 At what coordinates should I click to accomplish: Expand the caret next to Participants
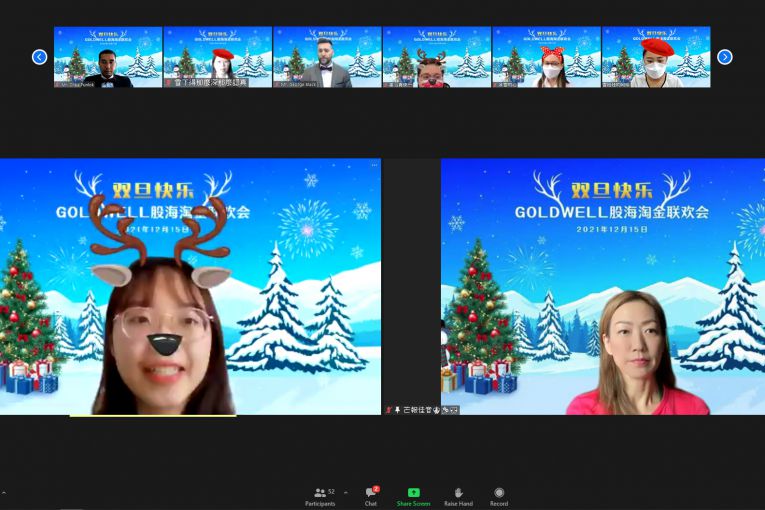point(346,493)
